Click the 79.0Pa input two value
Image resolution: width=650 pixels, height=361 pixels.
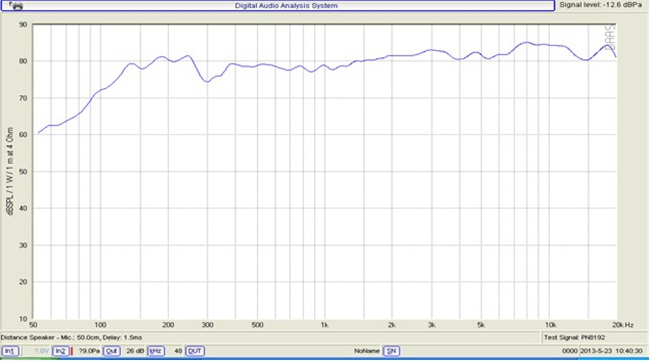coord(89,351)
